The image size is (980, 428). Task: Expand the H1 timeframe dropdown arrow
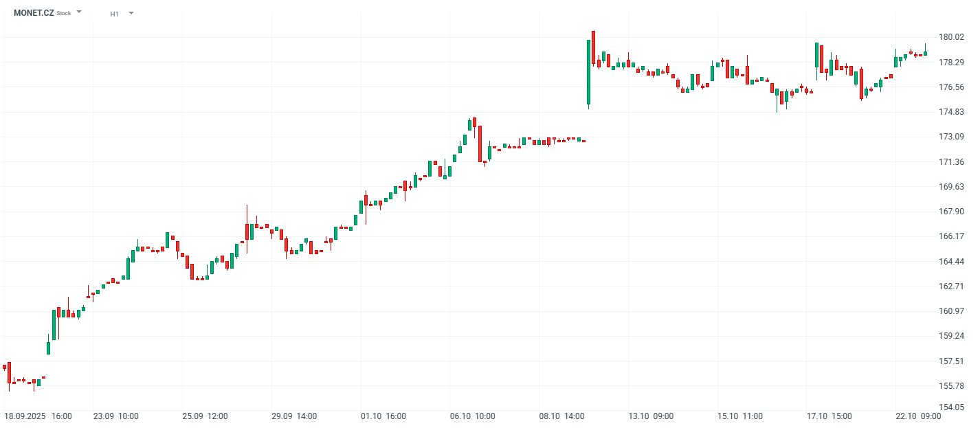131,13
